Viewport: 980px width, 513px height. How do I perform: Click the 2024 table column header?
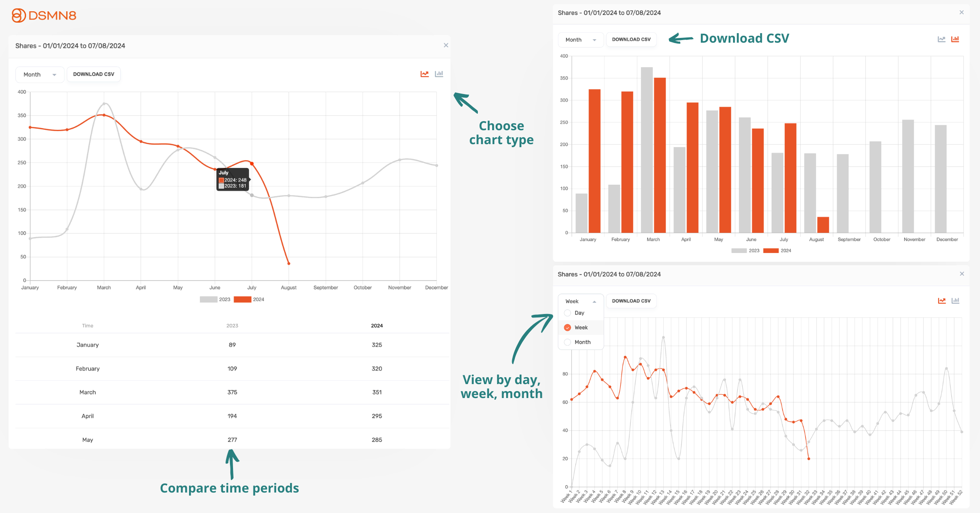(377, 326)
